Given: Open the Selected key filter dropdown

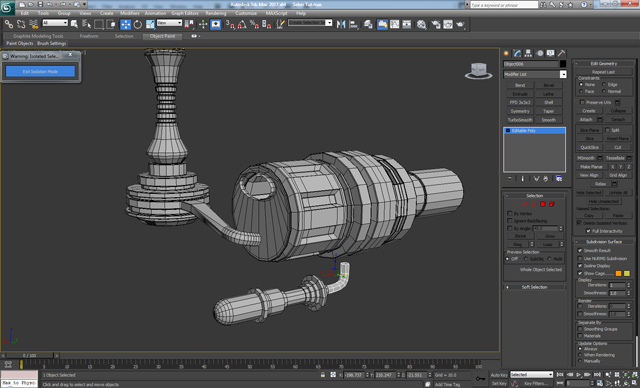Looking at the screenshot, I should coord(531,375).
